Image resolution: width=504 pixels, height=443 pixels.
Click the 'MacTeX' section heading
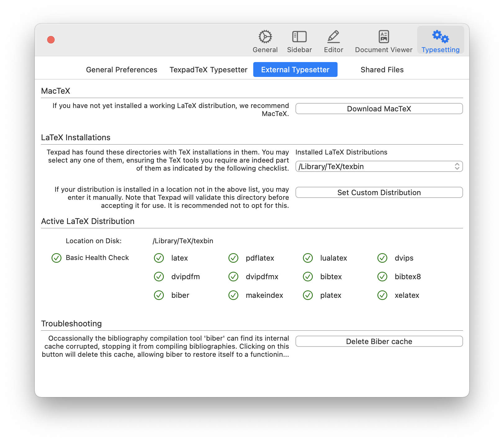[56, 91]
